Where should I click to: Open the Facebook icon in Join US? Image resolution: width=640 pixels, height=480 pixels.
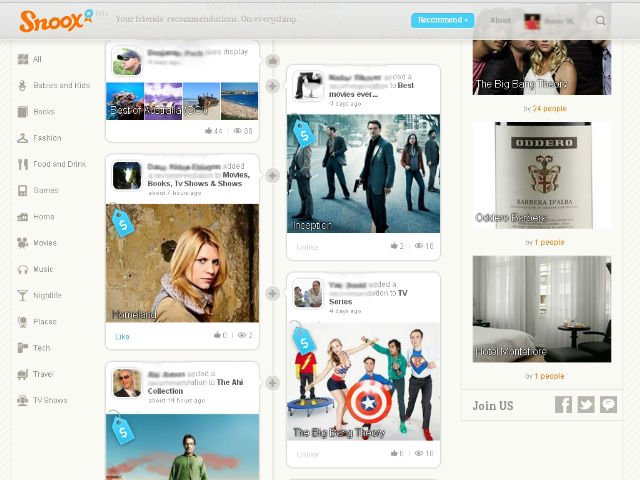tap(563, 404)
